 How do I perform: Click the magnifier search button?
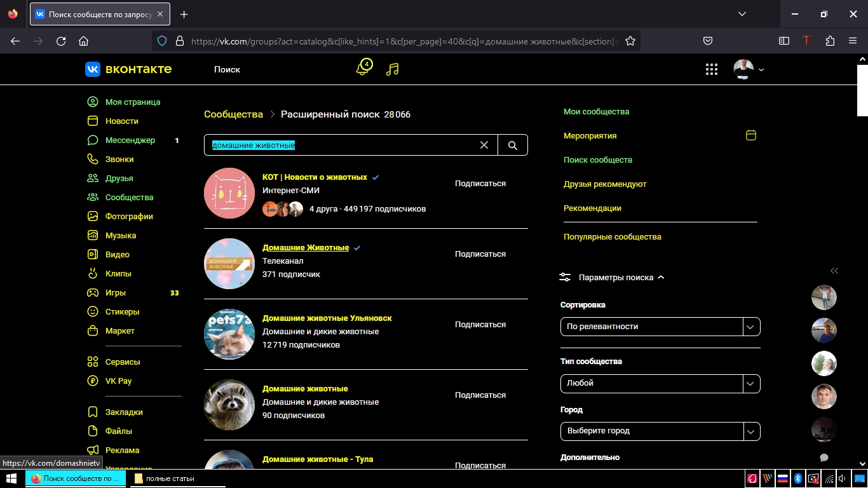click(x=513, y=145)
